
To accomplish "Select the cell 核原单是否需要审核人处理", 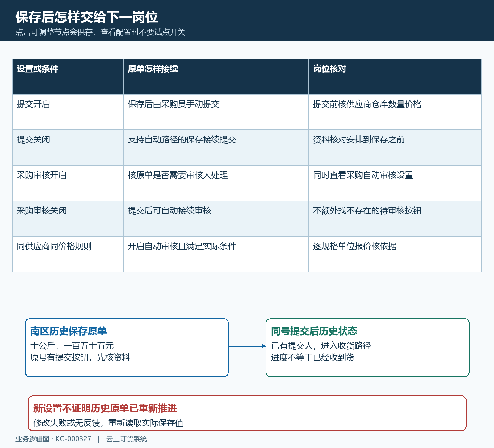I will click(216, 183).
